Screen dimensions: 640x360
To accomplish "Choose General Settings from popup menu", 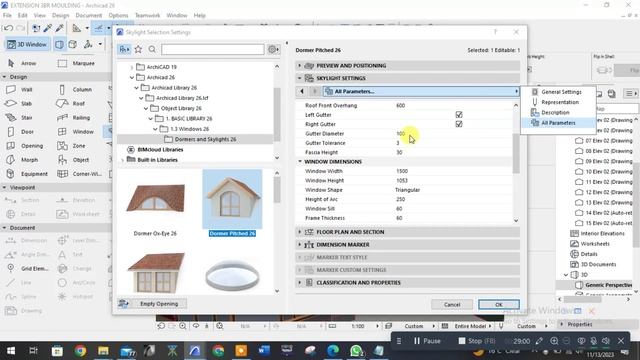I will pyautogui.click(x=558, y=92).
